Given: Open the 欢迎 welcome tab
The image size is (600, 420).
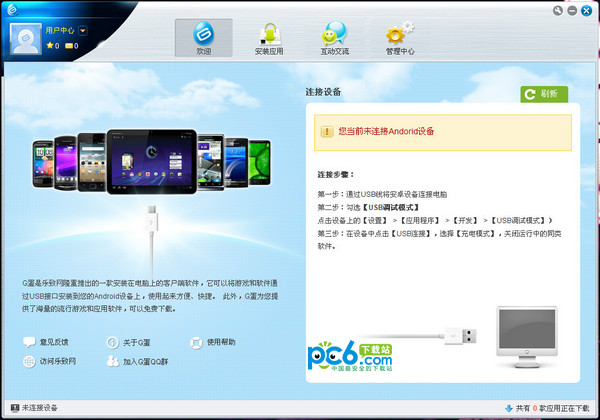Looking at the screenshot, I should tap(203, 38).
